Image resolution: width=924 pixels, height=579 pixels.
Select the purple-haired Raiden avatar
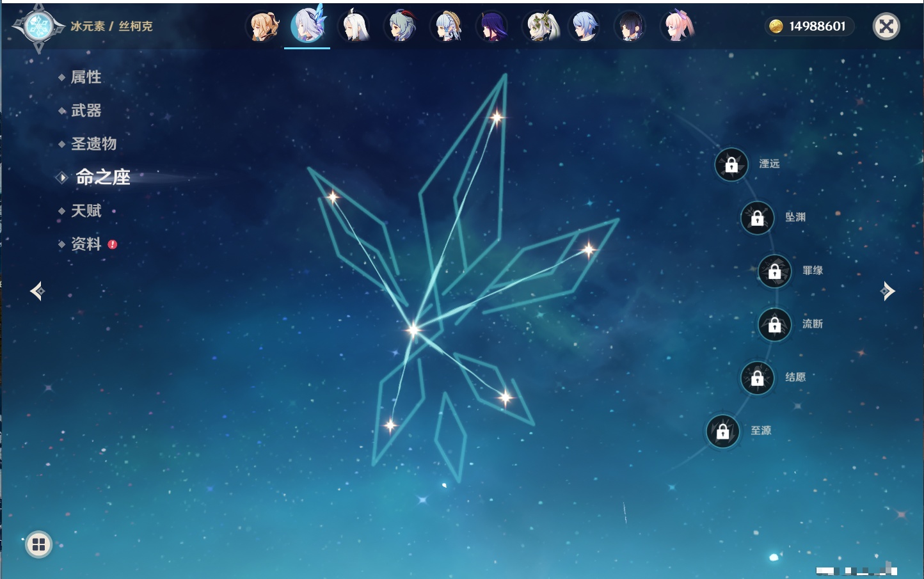pyautogui.click(x=493, y=26)
